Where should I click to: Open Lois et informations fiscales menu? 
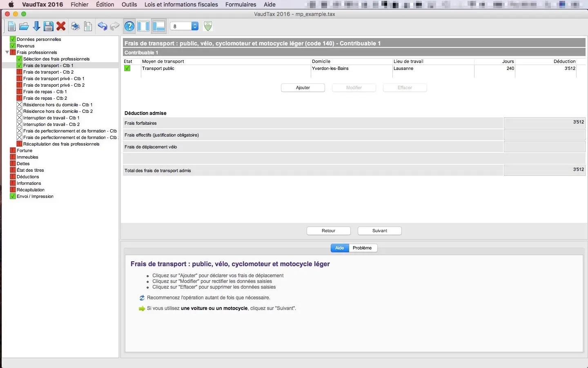click(x=181, y=4)
